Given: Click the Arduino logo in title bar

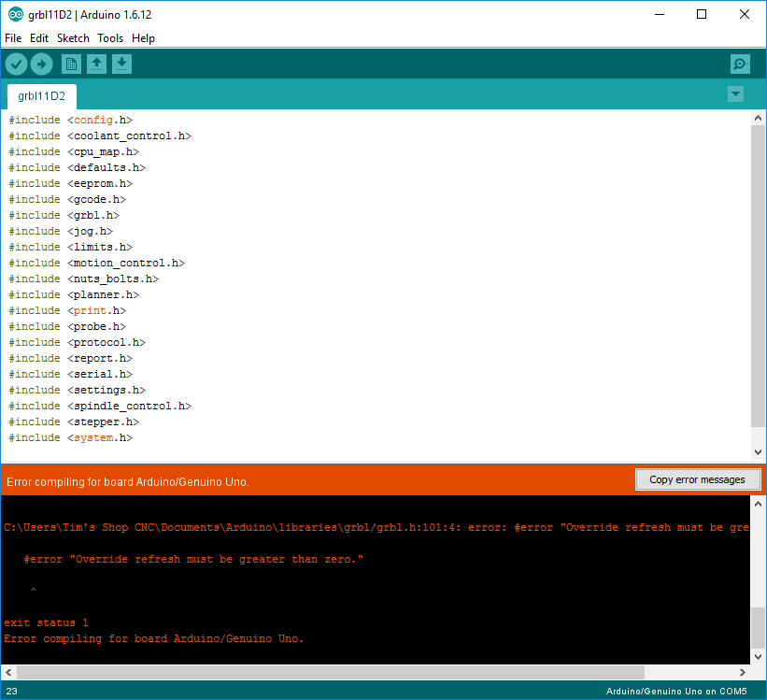Looking at the screenshot, I should (16, 15).
